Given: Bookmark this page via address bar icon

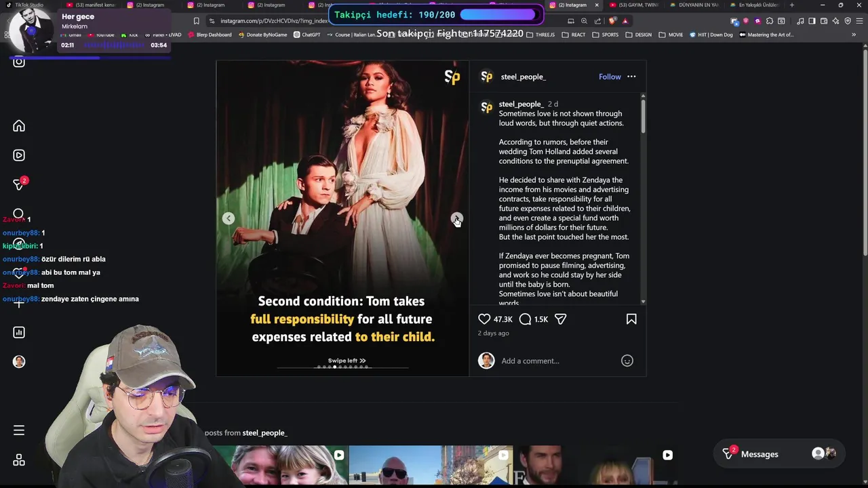Looking at the screenshot, I should click(197, 21).
